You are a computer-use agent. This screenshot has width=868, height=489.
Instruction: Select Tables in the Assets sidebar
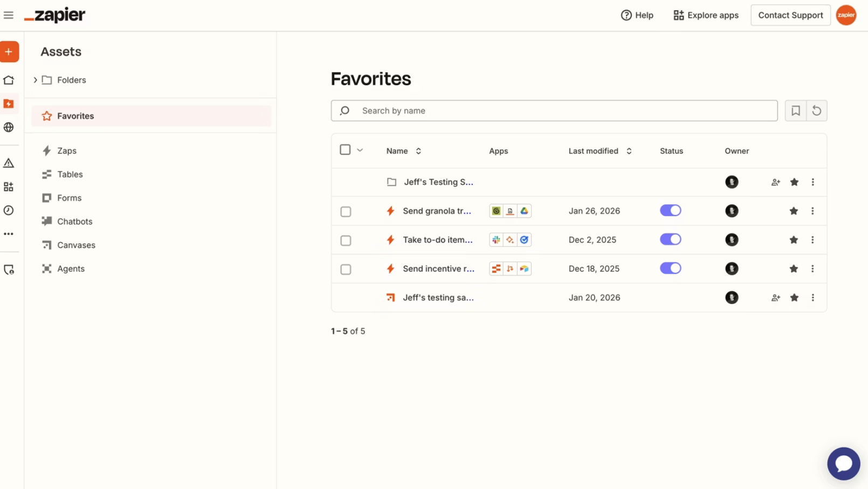[x=70, y=174]
